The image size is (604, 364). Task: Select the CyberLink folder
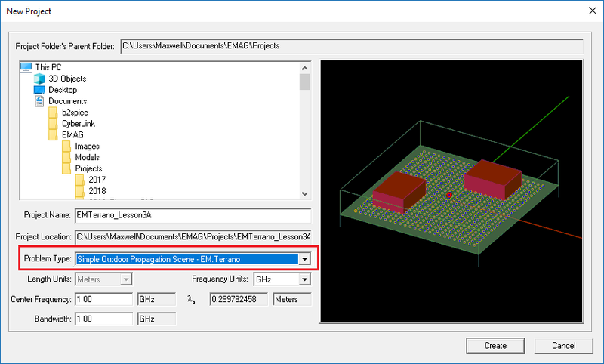pos(79,124)
